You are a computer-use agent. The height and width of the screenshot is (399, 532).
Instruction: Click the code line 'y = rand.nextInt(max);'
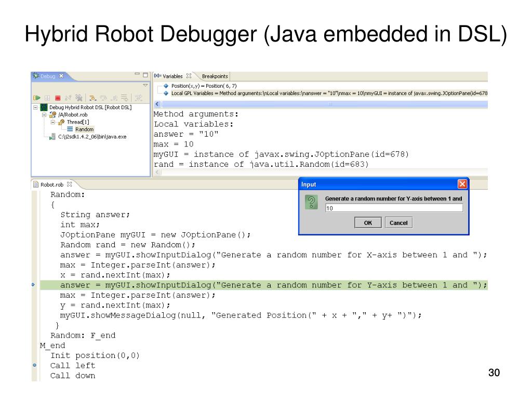[115, 305]
